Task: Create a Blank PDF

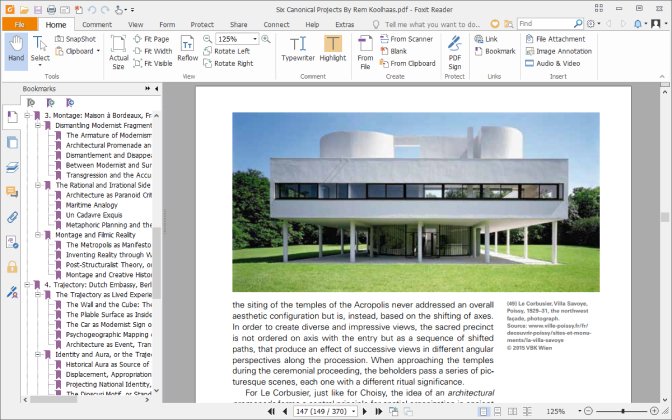Action: click(x=393, y=51)
